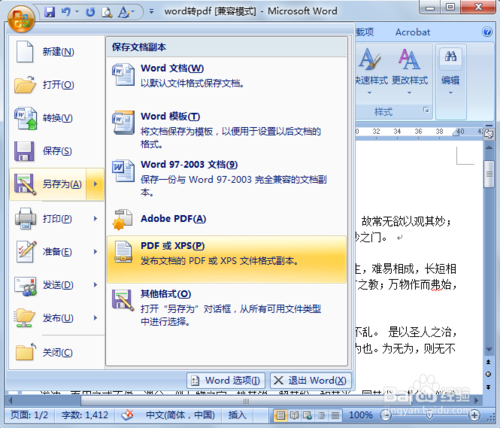Open the Undo history dropdown arrow

click(77, 12)
